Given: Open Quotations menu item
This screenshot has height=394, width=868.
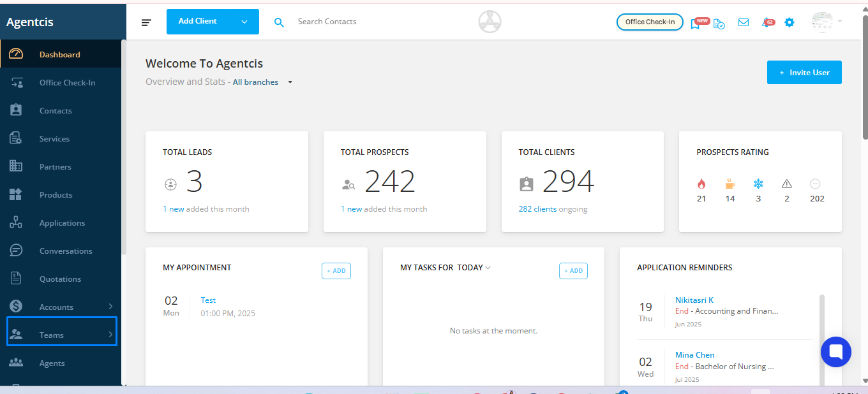Looking at the screenshot, I should click(60, 279).
